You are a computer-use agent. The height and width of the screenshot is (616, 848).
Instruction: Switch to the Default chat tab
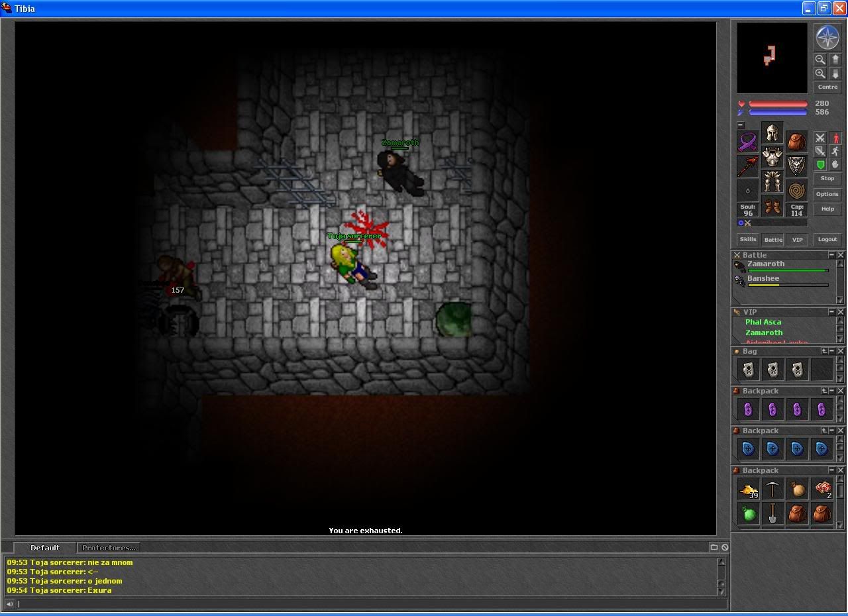click(x=44, y=548)
